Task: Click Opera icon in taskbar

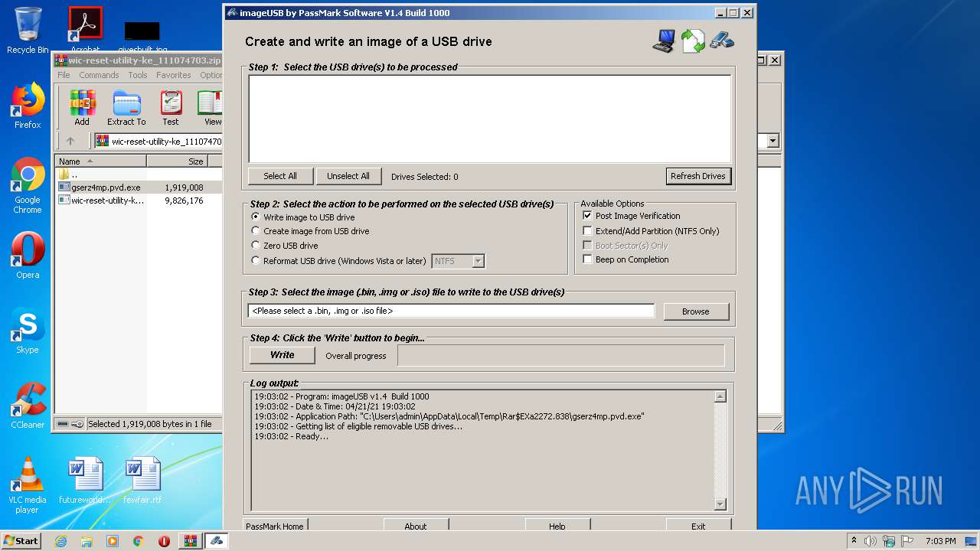Action: (x=164, y=541)
